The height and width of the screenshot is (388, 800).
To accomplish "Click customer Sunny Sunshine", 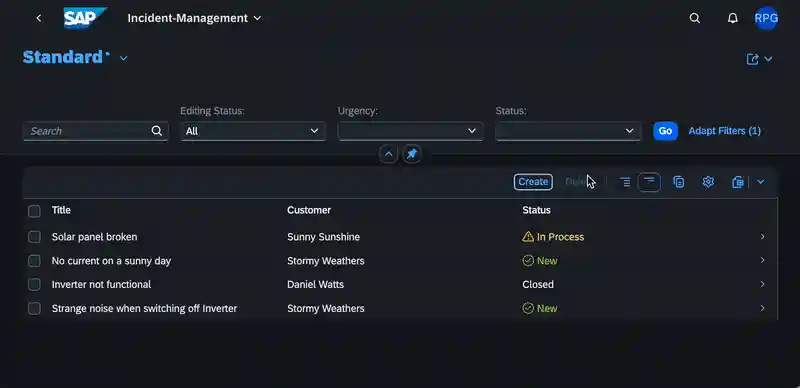I will (323, 237).
